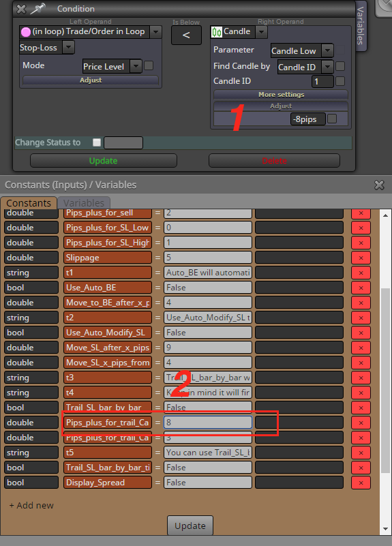
Task: Close the Constants (Inputs) / Variables panel
Action: [x=379, y=185]
